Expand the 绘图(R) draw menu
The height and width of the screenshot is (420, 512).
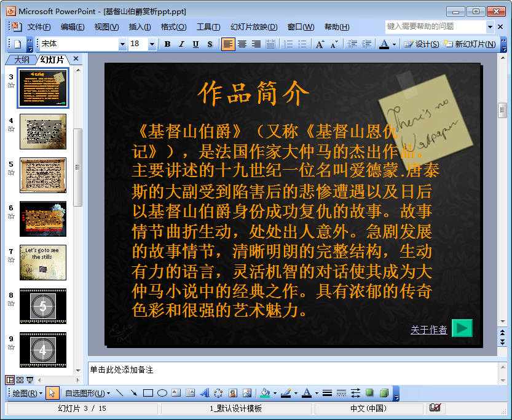[x=28, y=393]
